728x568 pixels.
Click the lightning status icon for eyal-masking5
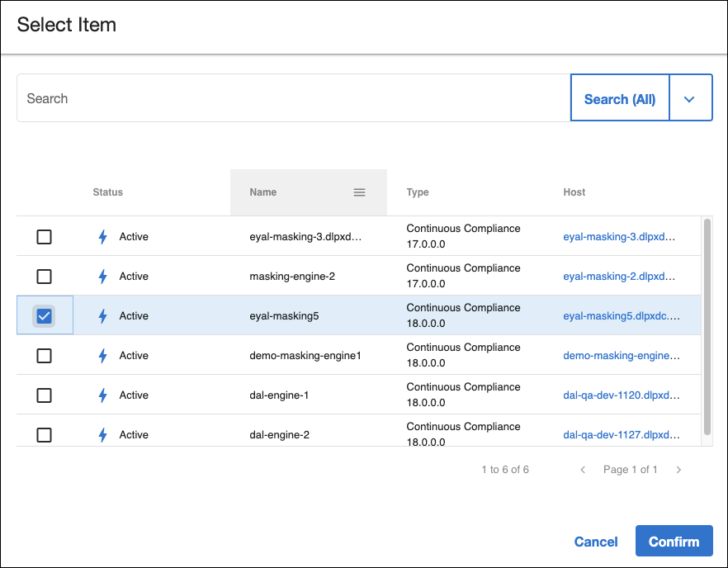103,316
